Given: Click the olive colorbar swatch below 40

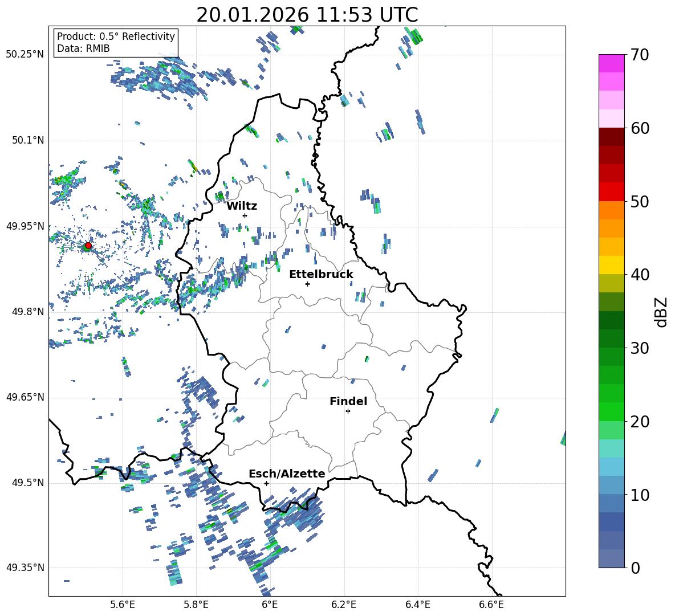Looking at the screenshot, I should 611,283.
